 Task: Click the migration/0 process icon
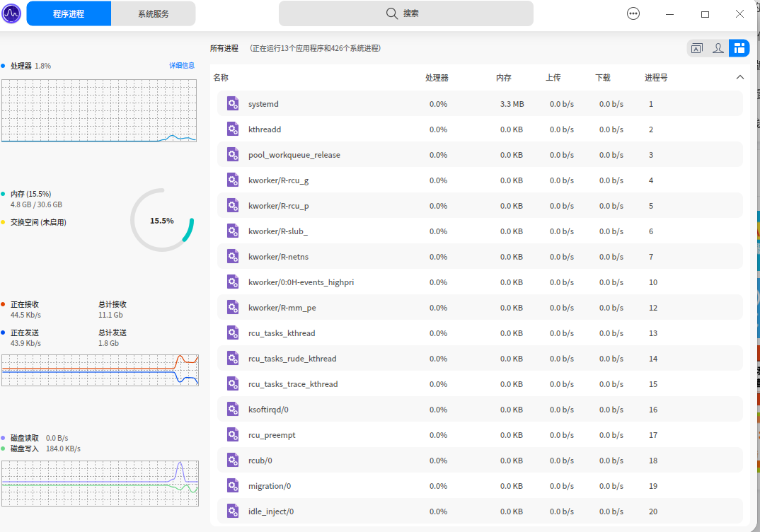233,485
